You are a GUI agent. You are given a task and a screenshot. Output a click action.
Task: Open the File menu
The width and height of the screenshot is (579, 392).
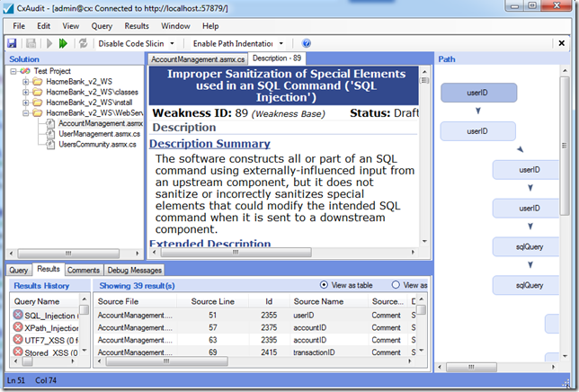(x=19, y=26)
